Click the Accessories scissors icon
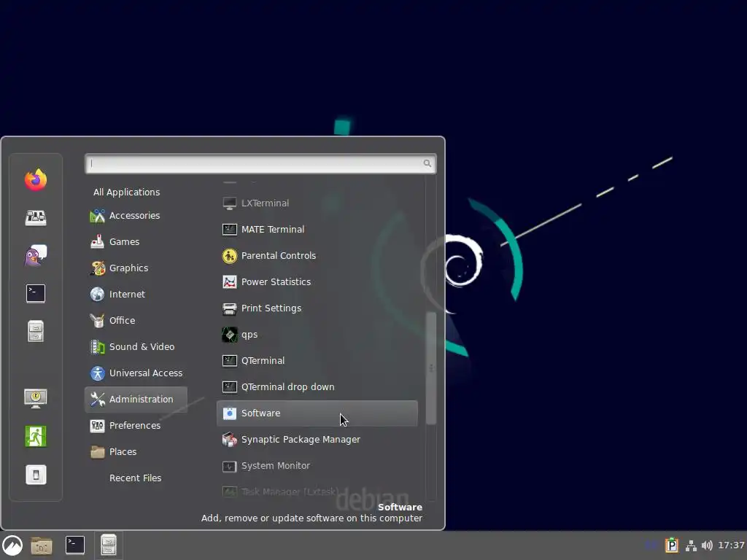This screenshot has height=560, width=747. pyautogui.click(x=97, y=216)
